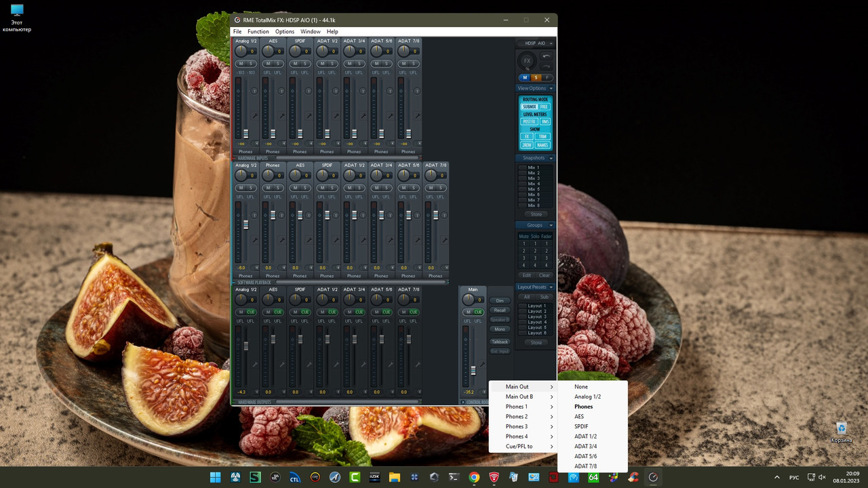The image size is (868, 488).
Task: Choose ADAT 3/4 in Main Out submenu
Action: [x=593, y=447]
